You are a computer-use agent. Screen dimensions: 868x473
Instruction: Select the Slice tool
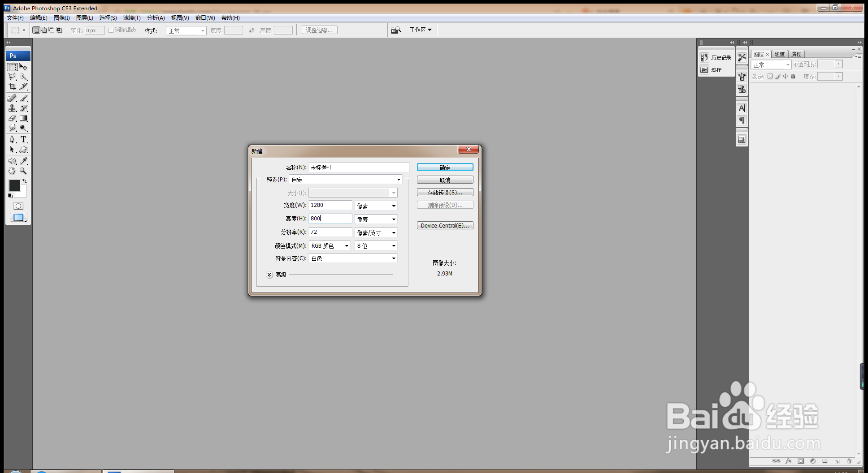[24, 87]
